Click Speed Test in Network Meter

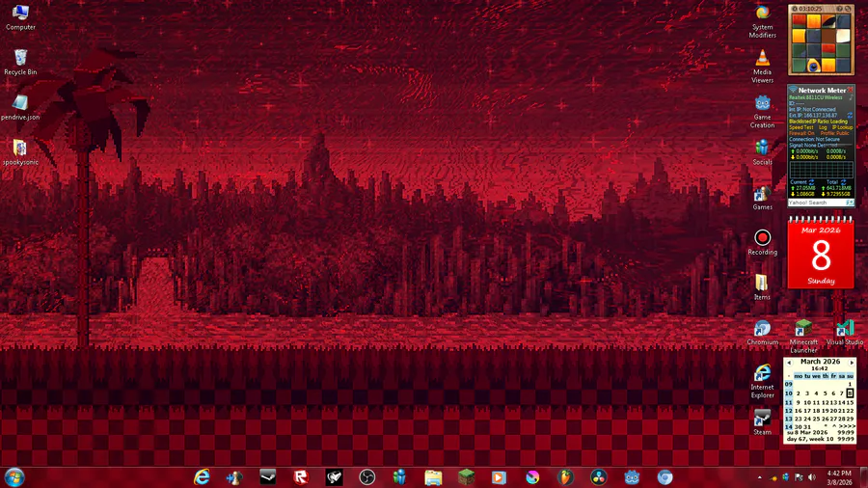(800, 127)
